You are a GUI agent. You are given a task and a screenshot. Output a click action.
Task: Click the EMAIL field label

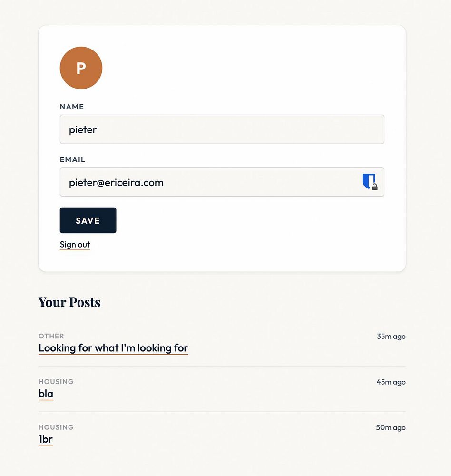(72, 159)
